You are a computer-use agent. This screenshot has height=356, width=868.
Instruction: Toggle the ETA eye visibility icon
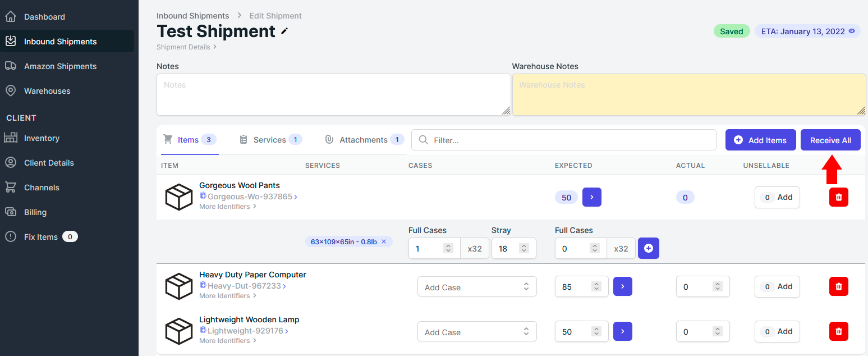coord(852,31)
